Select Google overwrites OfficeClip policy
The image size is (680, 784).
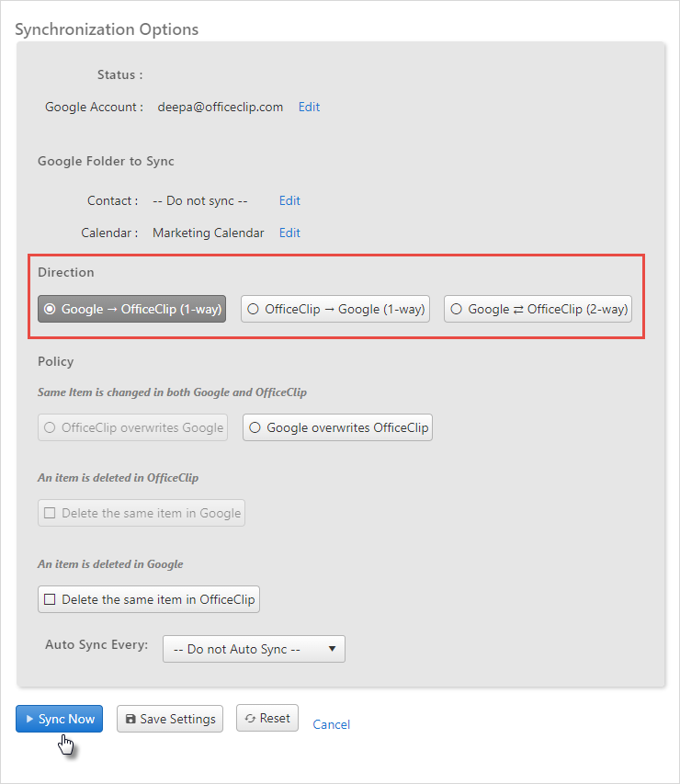coord(337,427)
